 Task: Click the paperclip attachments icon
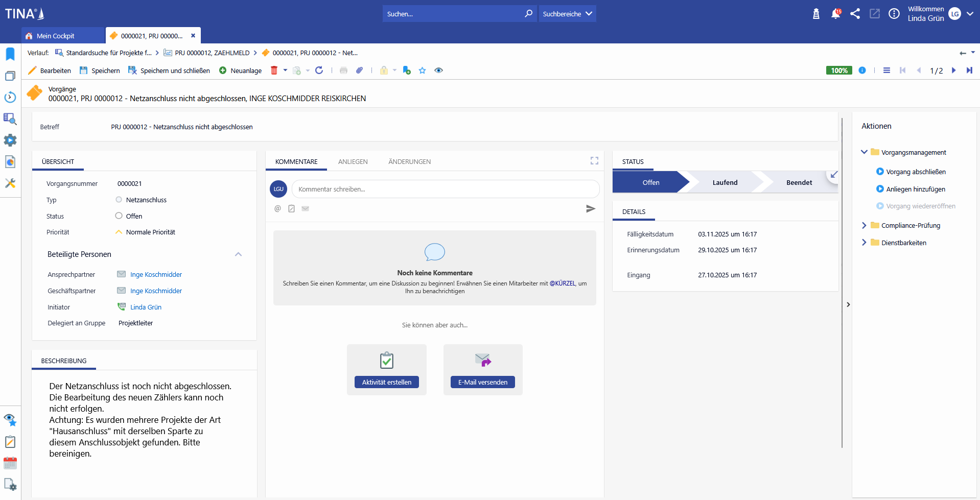[x=360, y=70]
